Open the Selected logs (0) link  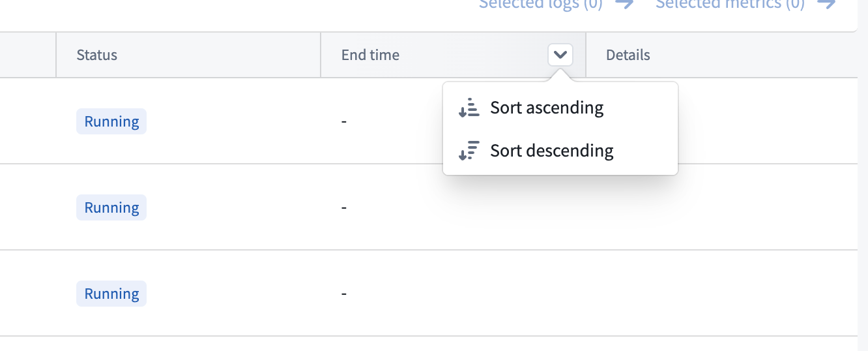(540, 4)
